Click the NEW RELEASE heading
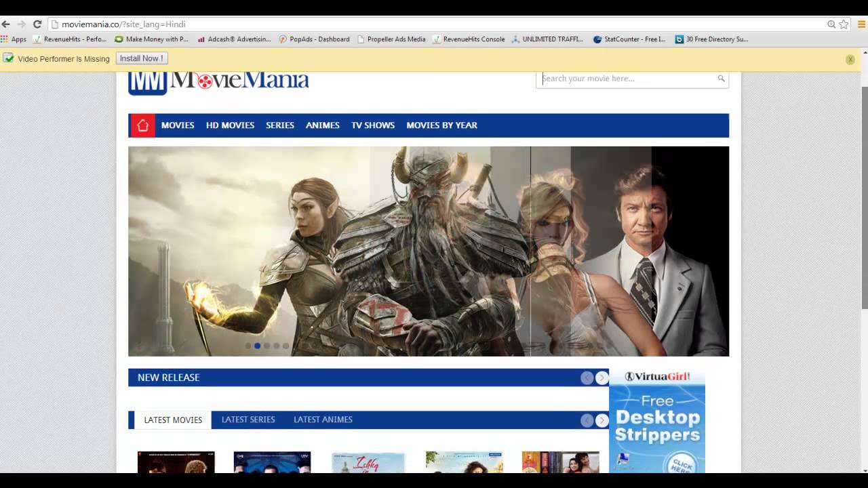868x488 pixels. click(169, 378)
